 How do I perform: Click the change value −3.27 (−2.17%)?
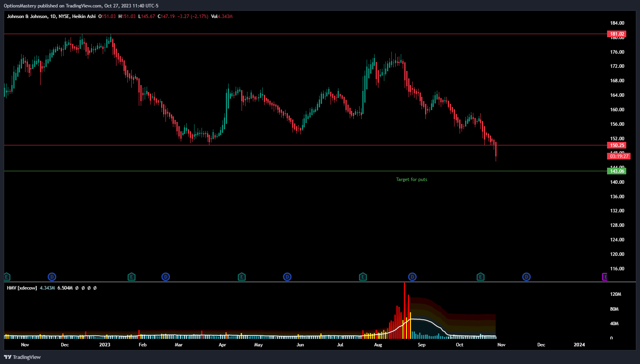(x=193, y=16)
